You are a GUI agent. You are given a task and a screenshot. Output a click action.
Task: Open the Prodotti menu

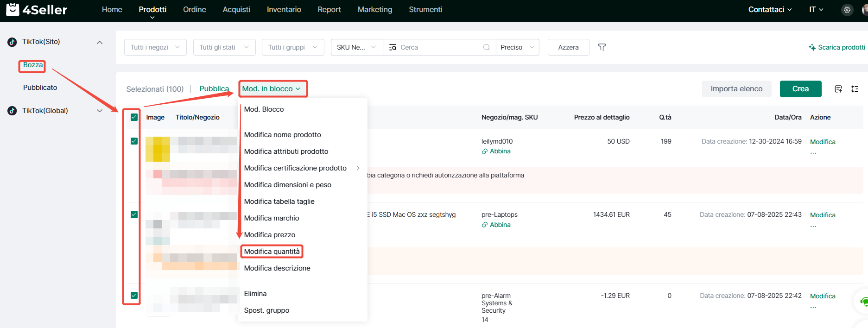(152, 10)
